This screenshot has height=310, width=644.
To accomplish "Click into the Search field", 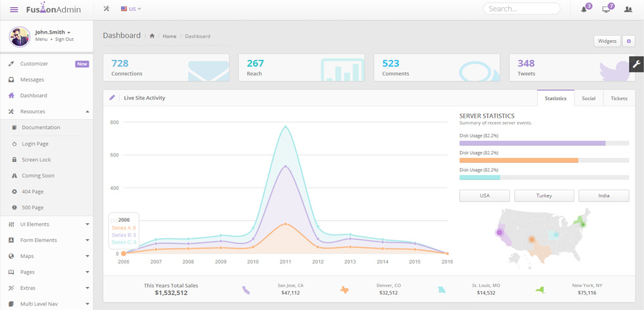I will click(522, 9).
